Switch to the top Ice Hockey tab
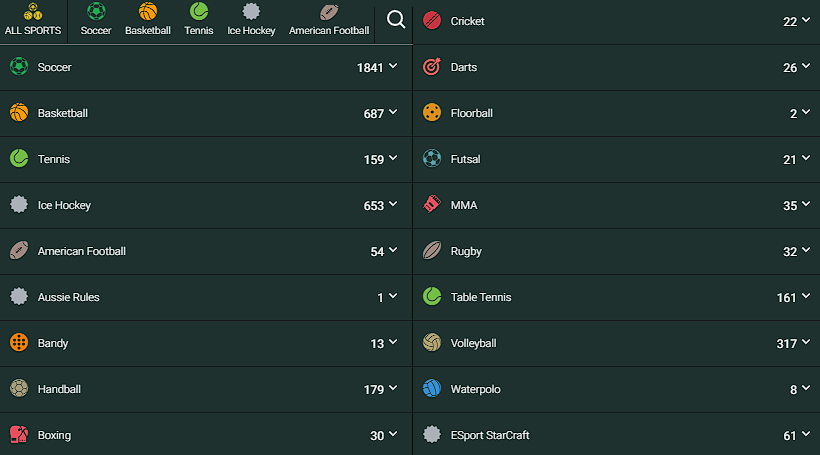This screenshot has width=820, height=455. 251,20
